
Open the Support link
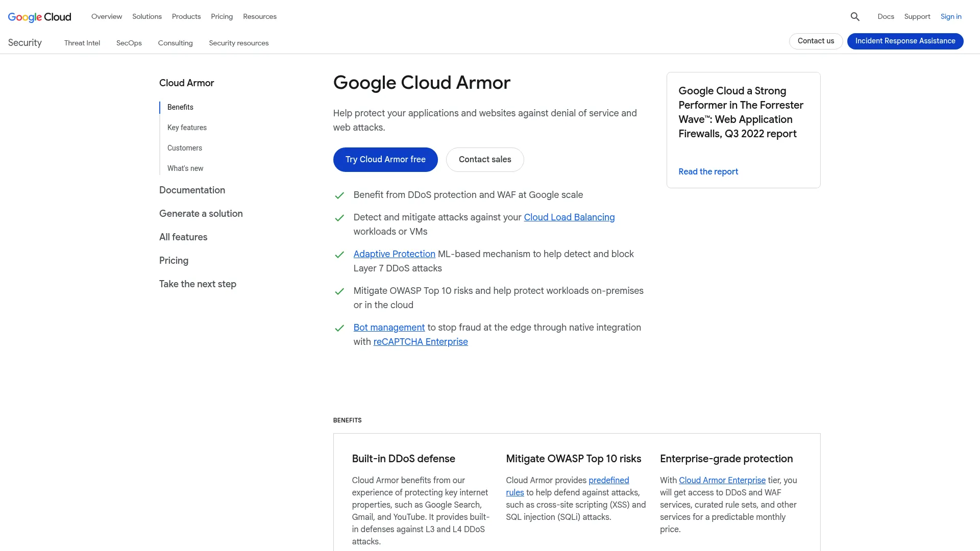click(x=917, y=16)
